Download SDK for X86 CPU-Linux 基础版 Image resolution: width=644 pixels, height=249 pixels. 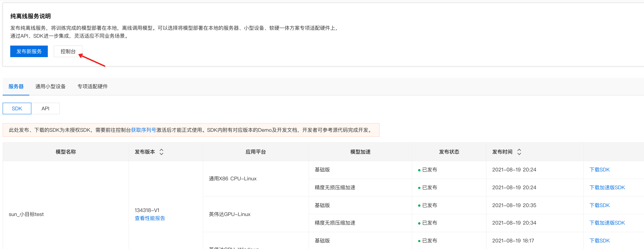click(x=599, y=170)
